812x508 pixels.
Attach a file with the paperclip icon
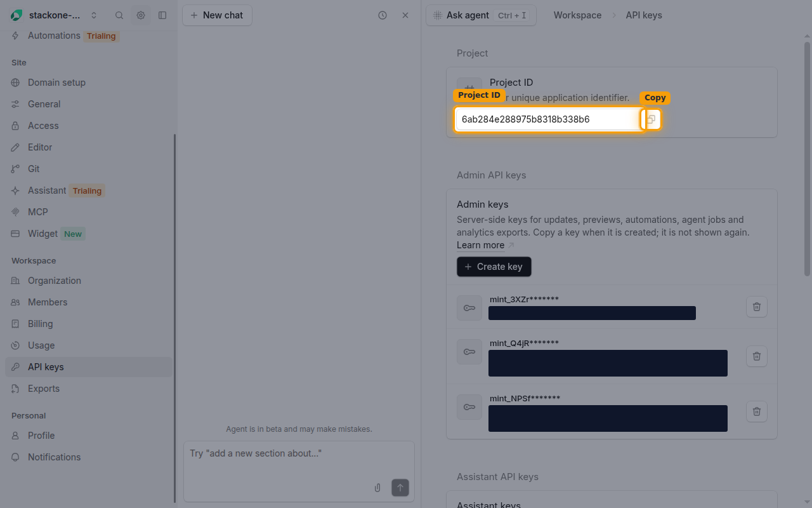377,488
